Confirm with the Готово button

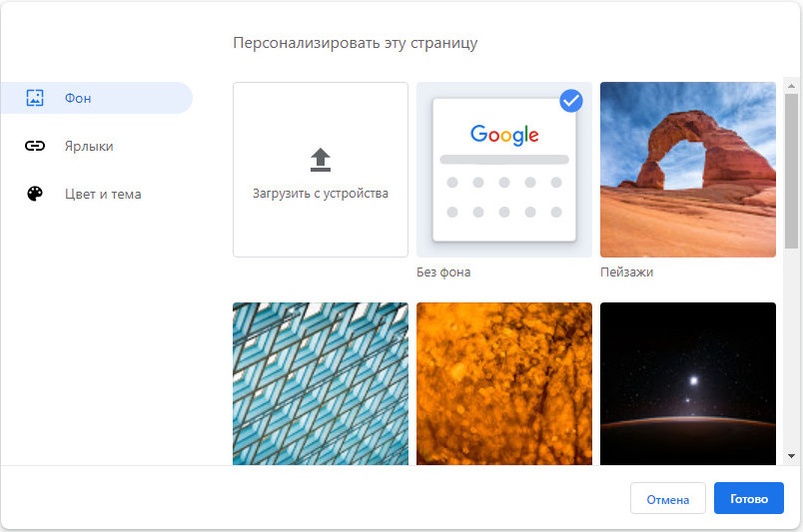[x=749, y=498]
